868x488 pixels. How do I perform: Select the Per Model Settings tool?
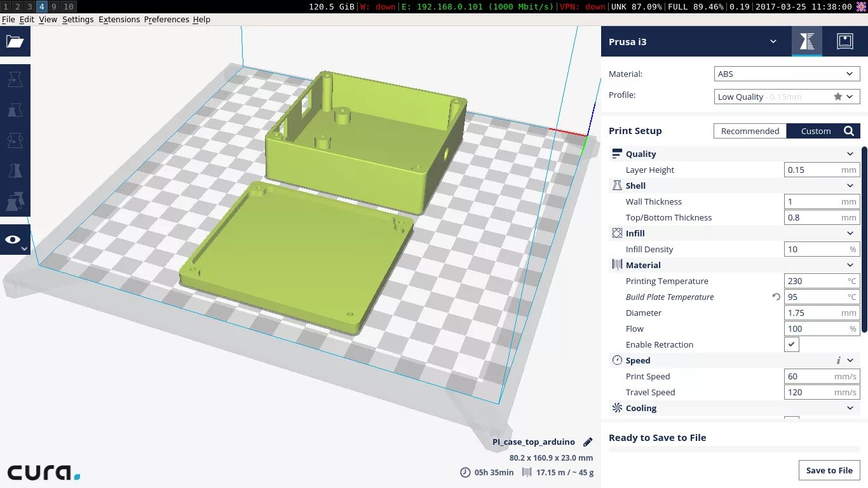(15, 201)
